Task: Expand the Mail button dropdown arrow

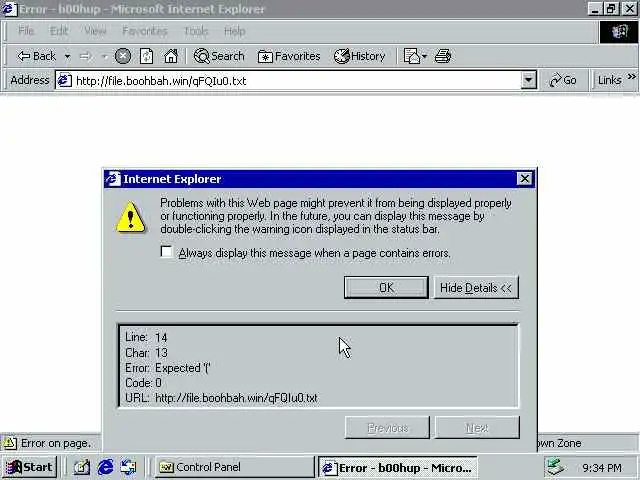Action: click(424, 56)
